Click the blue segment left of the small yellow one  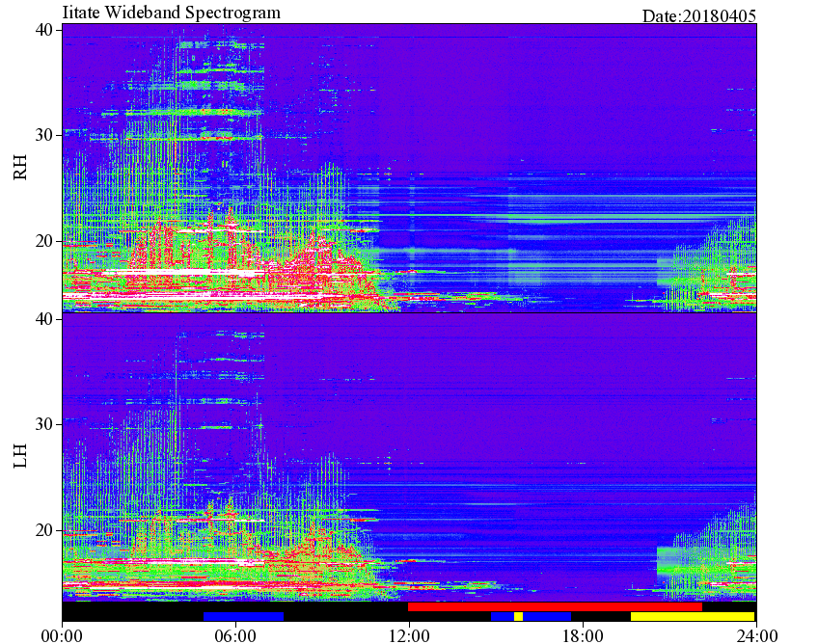(x=503, y=616)
